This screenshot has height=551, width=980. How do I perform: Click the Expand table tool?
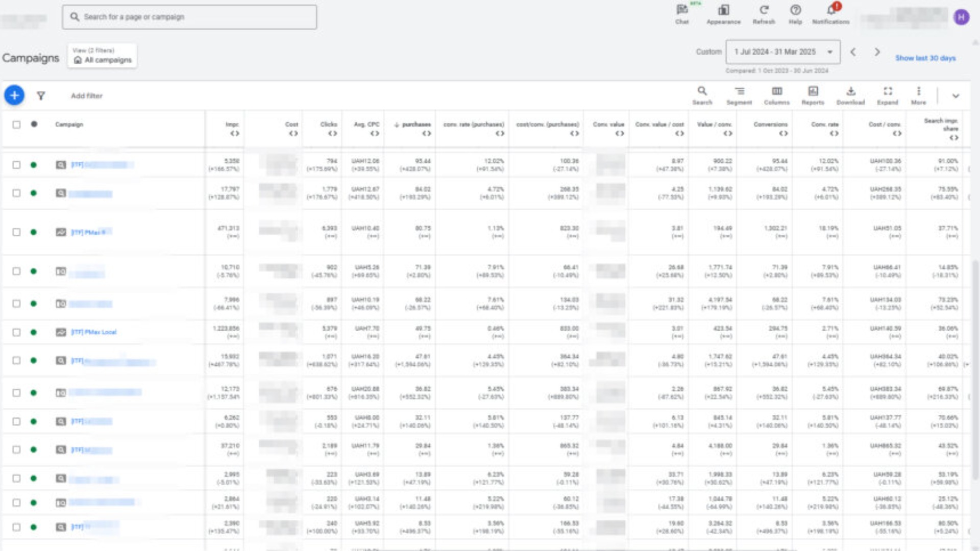pos(888,95)
